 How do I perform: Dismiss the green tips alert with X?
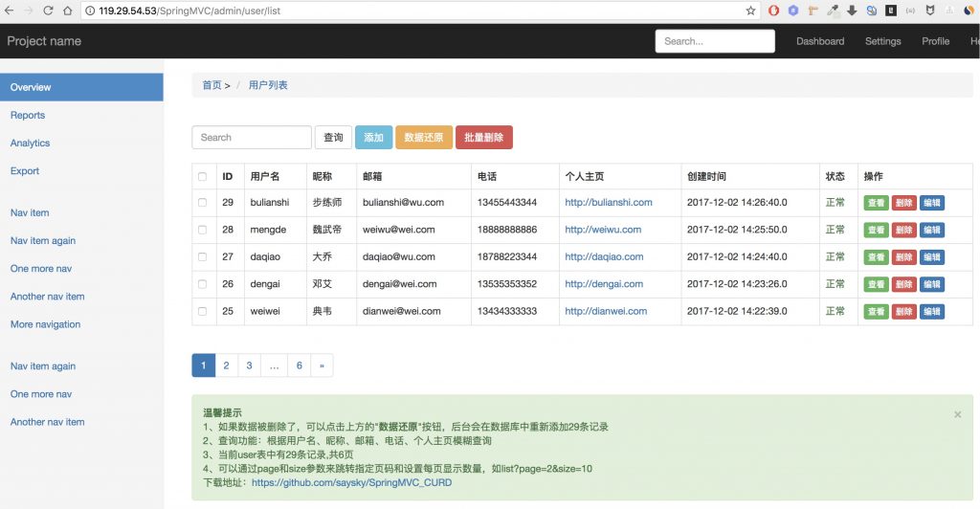tap(957, 414)
